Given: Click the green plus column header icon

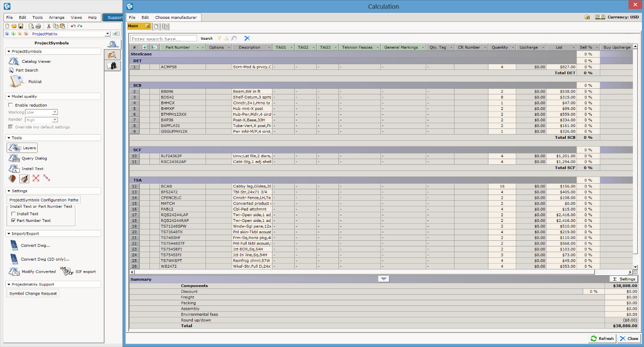Looking at the screenshot, I should 144,47.
